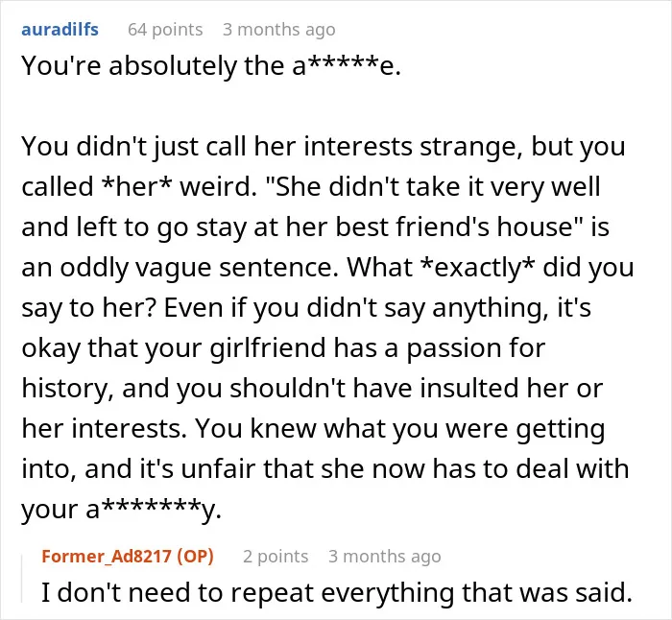Open the auradilfs comment's 3 months ago timestamp
This screenshot has width=672, height=620.
pyautogui.click(x=279, y=30)
